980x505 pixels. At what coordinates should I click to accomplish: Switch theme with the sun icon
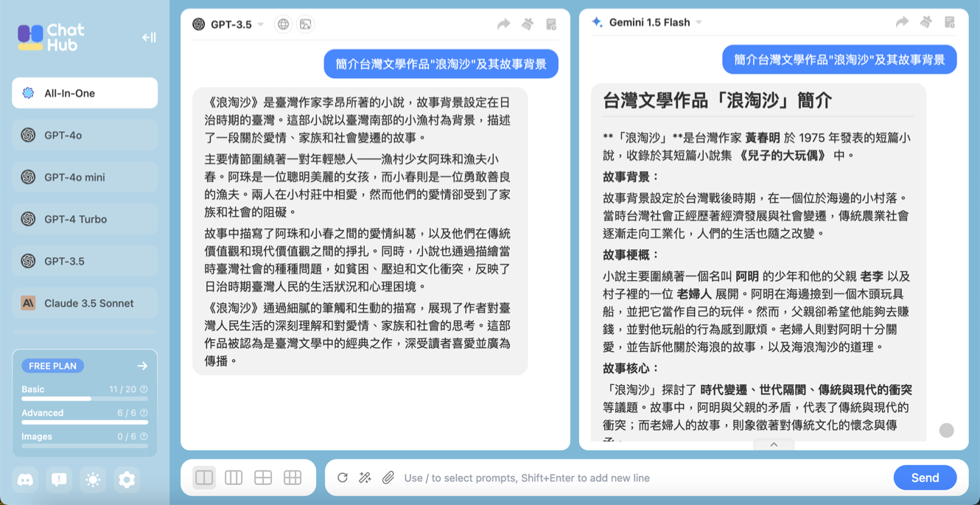(93, 480)
